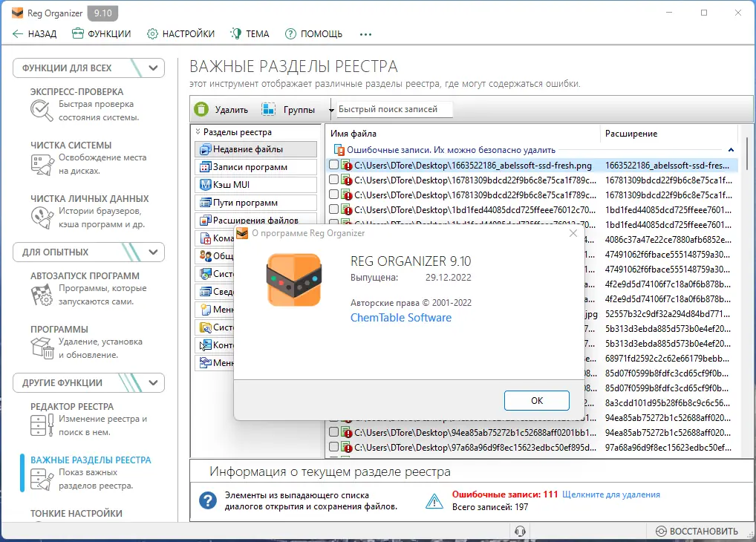Click the Ошибочные записи: 111 text
Screen dimensions: 756x542
click(505, 494)
